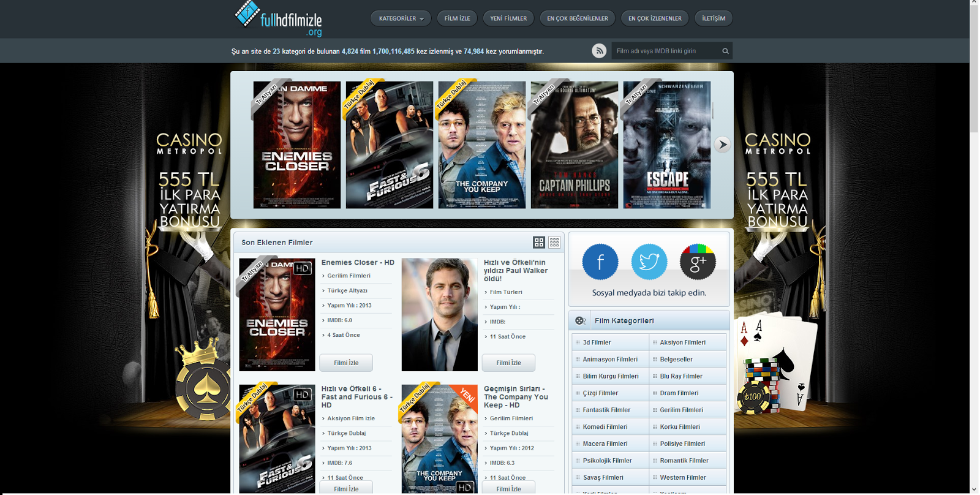Open the Facebook social page icon

pyautogui.click(x=600, y=262)
